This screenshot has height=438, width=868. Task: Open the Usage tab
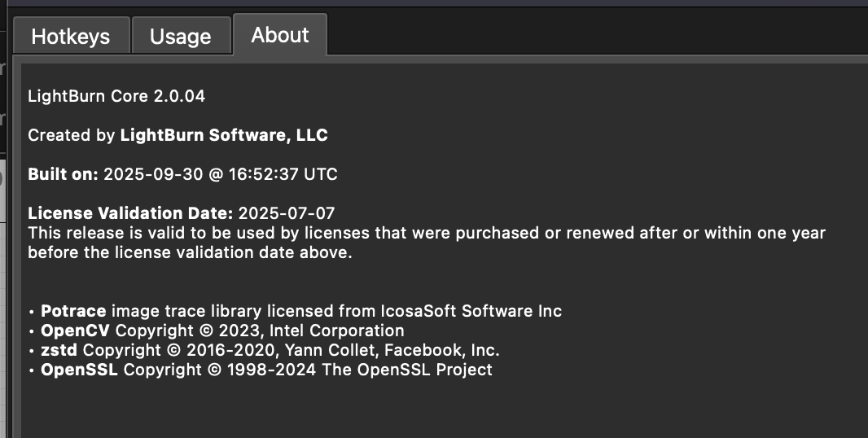(x=180, y=37)
